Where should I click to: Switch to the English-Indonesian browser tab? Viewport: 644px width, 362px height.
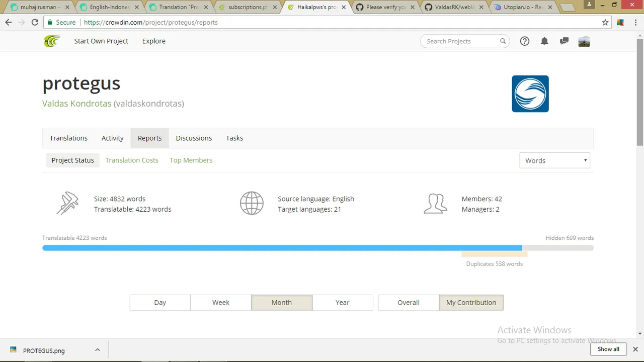coord(108,7)
